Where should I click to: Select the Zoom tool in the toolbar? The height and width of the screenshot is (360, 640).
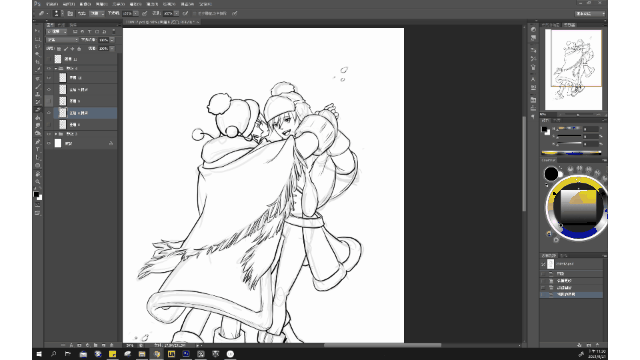click(x=38, y=182)
